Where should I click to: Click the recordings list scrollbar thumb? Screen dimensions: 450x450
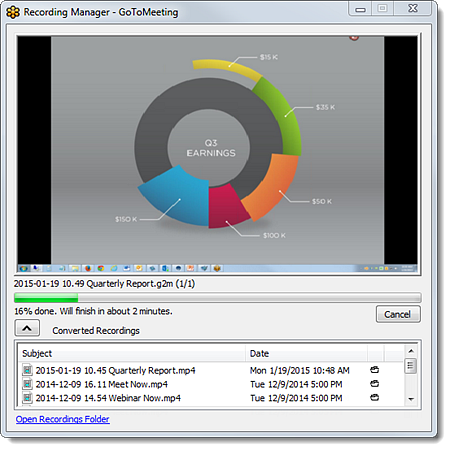click(411, 366)
